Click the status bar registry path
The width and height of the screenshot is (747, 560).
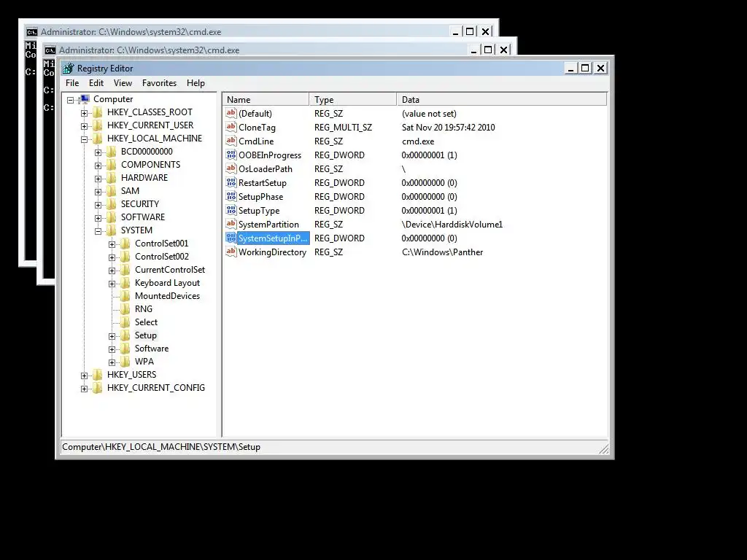tap(161, 447)
